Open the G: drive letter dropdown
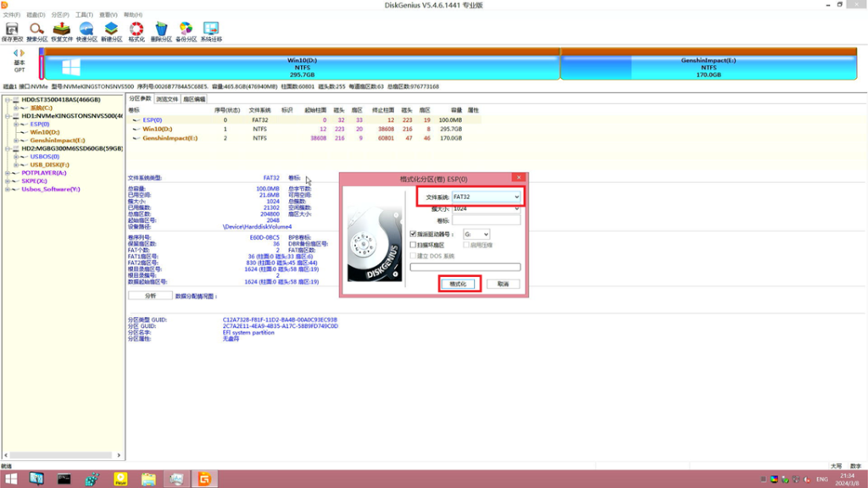This screenshot has height=488, width=868. (x=475, y=234)
